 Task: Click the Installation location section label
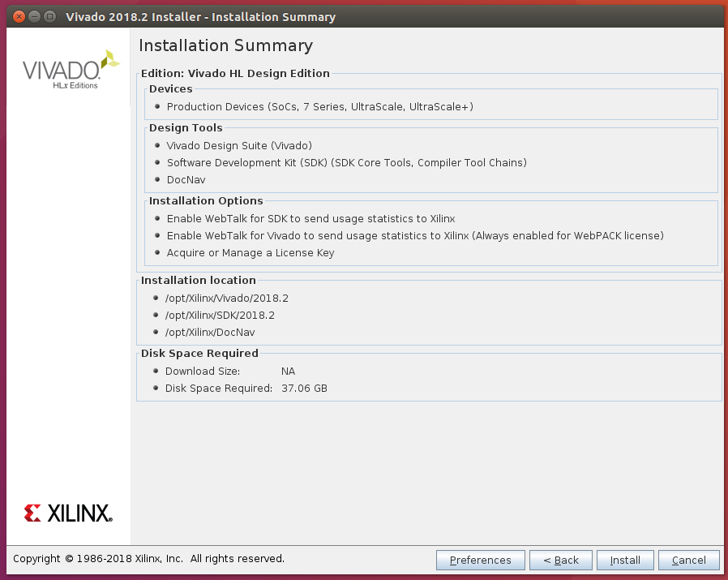[199, 280]
